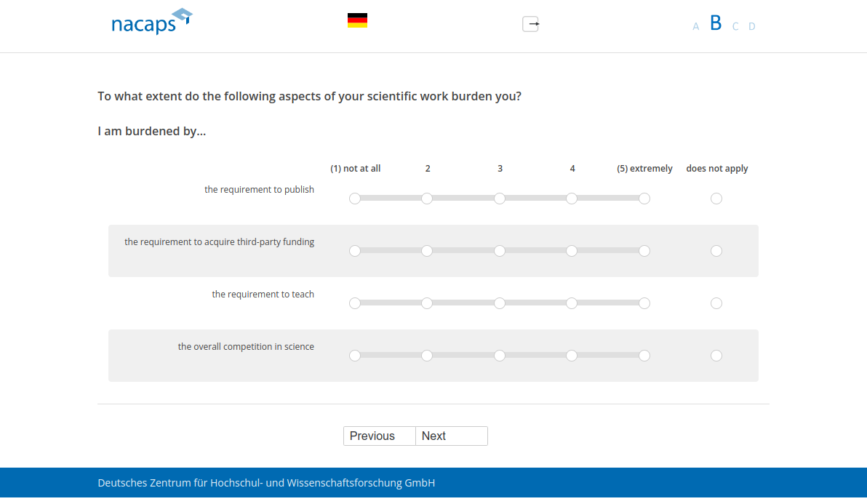Rate third-party funding requirement as extremely

644,251
